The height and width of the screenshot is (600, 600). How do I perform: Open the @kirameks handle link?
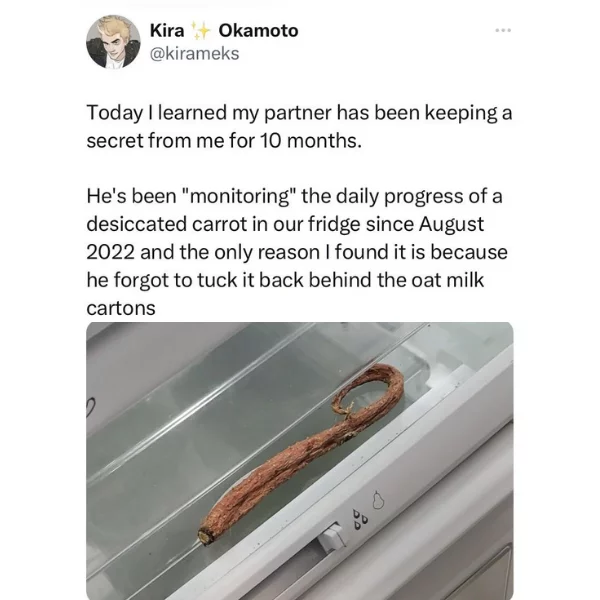coord(194,53)
